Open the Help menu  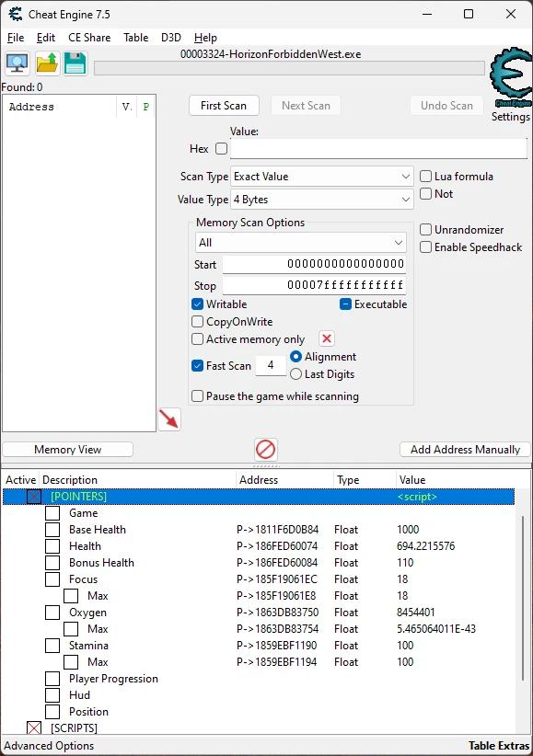[205, 38]
